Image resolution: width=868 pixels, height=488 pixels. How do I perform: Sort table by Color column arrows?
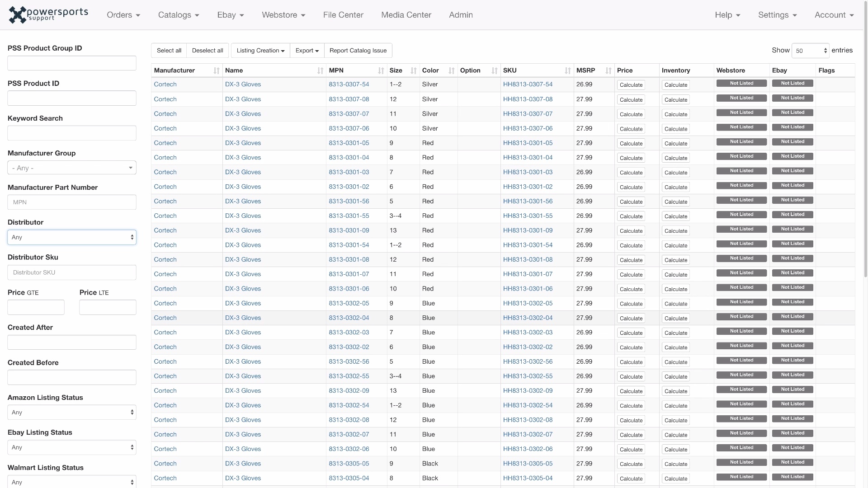pos(451,70)
